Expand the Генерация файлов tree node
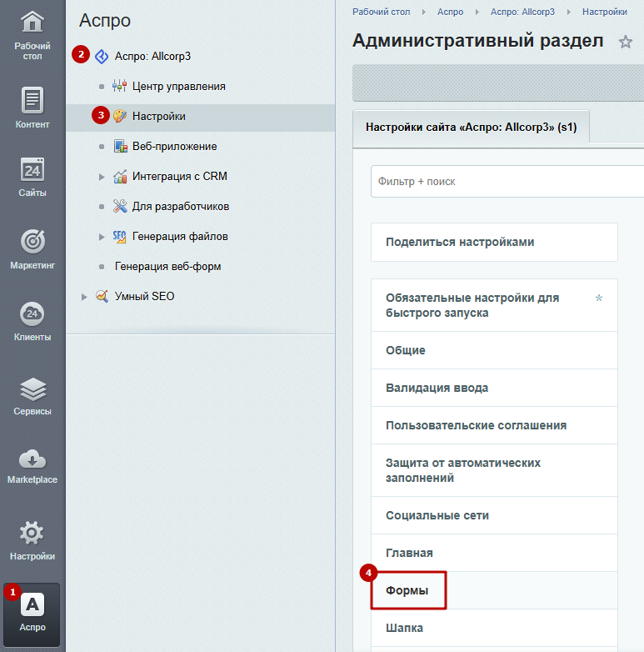The height and width of the screenshot is (652, 644). tap(102, 237)
